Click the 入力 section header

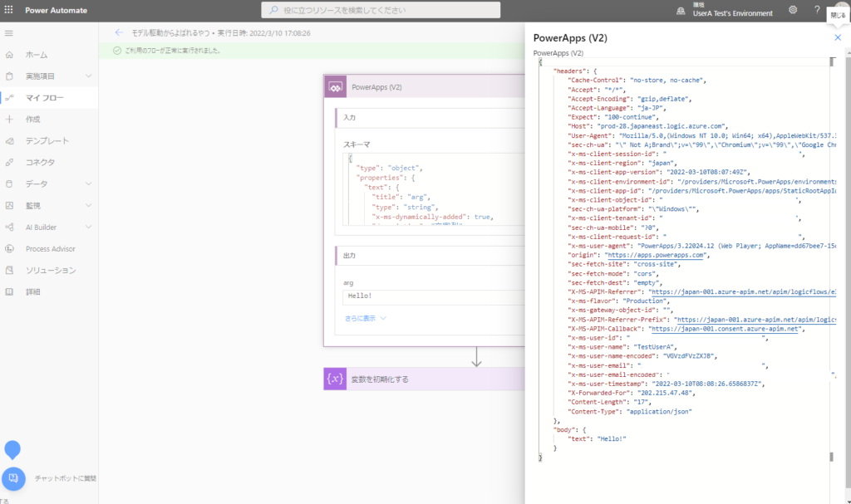[430, 118]
